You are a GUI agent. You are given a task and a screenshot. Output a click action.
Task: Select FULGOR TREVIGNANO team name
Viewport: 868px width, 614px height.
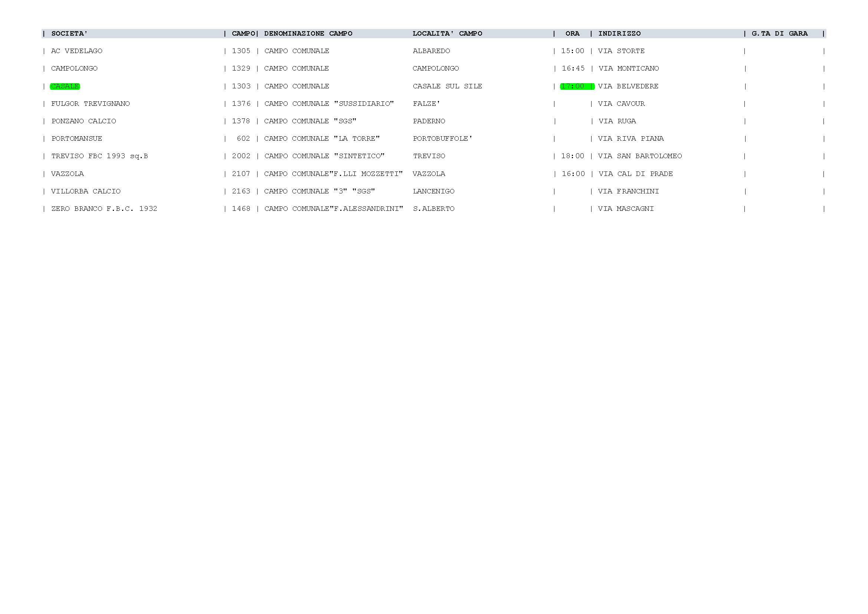[x=90, y=104]
